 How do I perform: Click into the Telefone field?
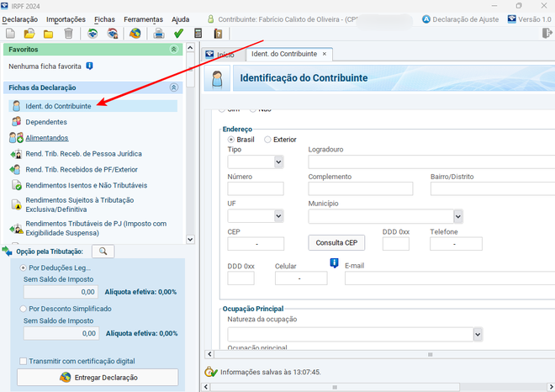(456, 244)
